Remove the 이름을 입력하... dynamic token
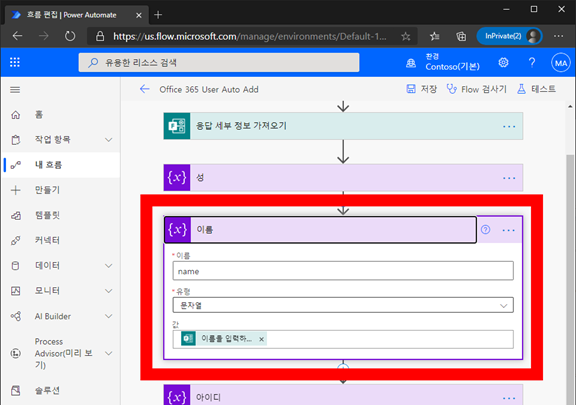The width and height of the screenshot is (576, 405). [x=261, y=339]
